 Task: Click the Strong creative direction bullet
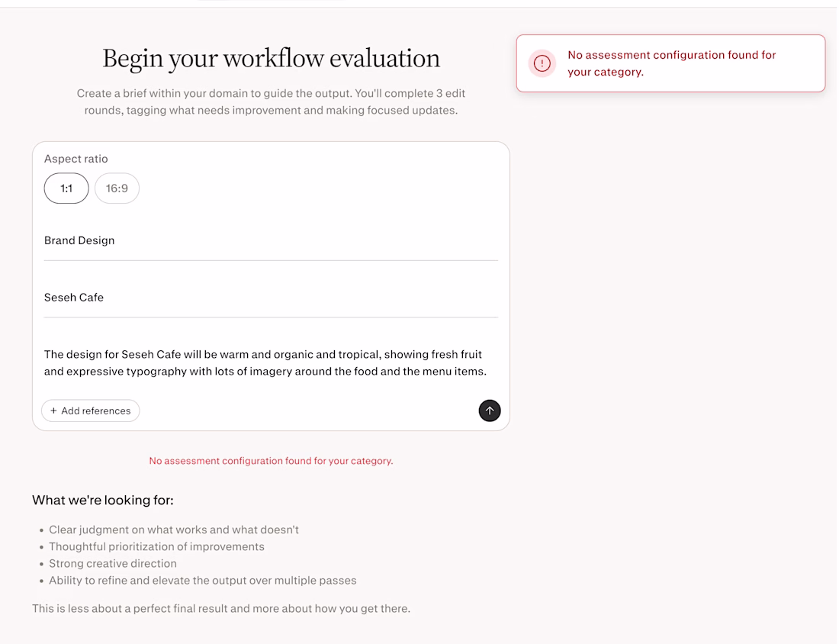113,563
